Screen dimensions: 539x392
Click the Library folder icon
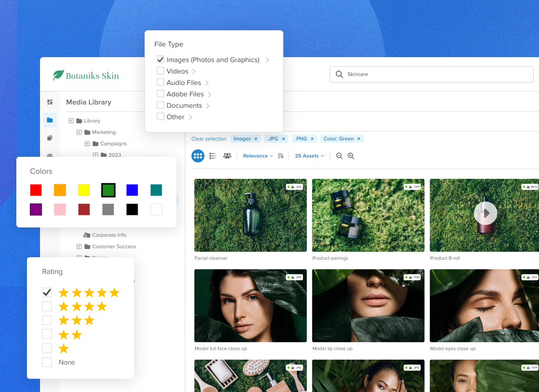click(x=79, y=121)
